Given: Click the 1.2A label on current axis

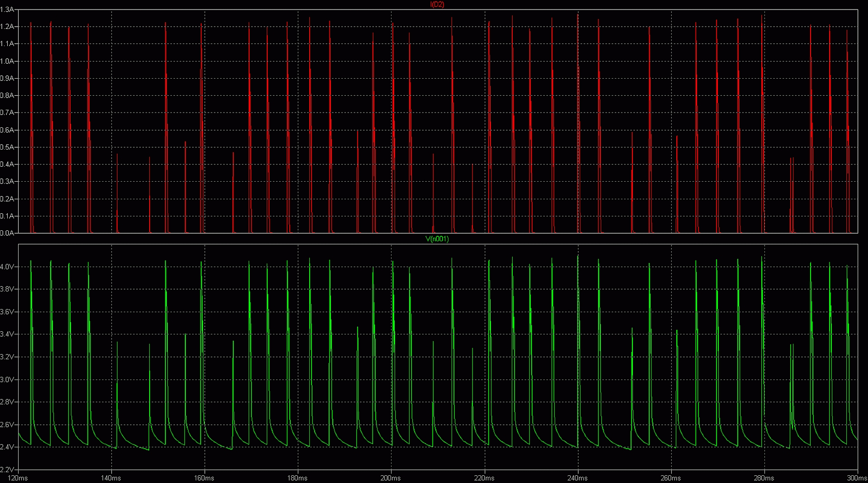Looking at the screenshot, I should (x=7, y=27).
